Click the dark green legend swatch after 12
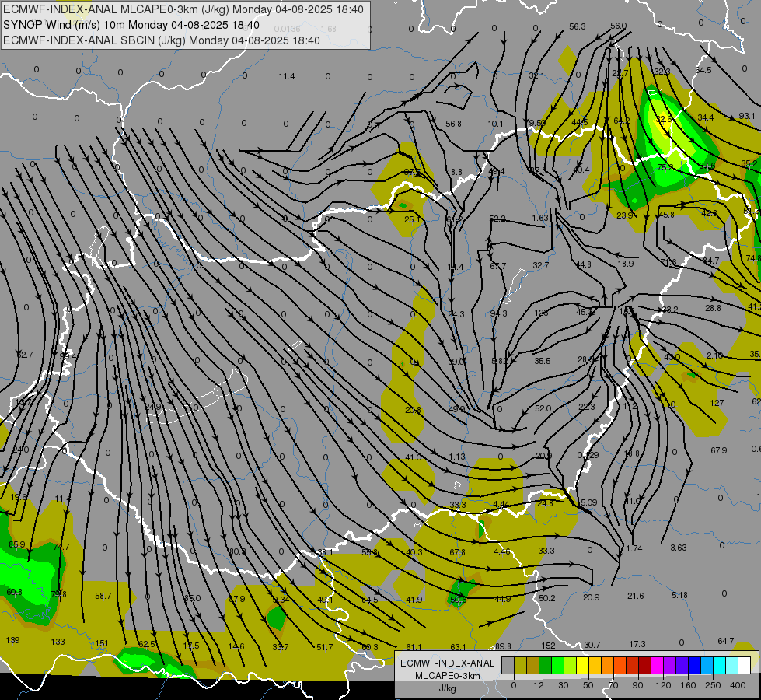 (545, 665)
